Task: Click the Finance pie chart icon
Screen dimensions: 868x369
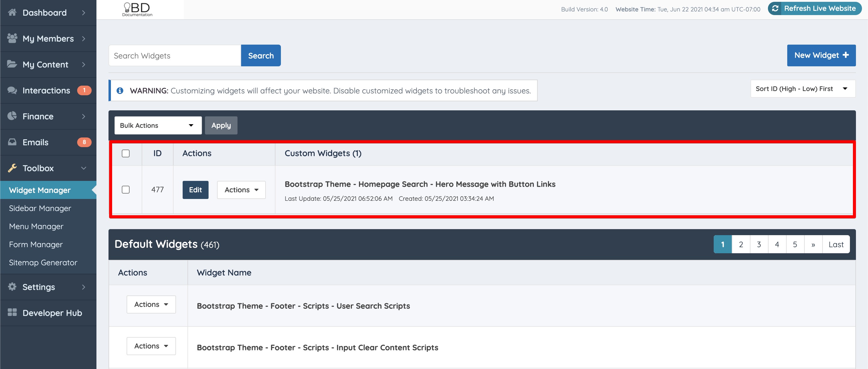Action: point(12,116)
